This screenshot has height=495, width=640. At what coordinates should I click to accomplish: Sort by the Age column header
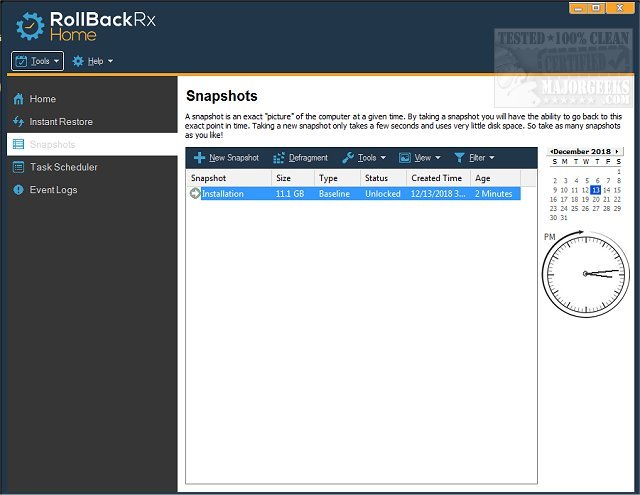(x=496, y=178)
